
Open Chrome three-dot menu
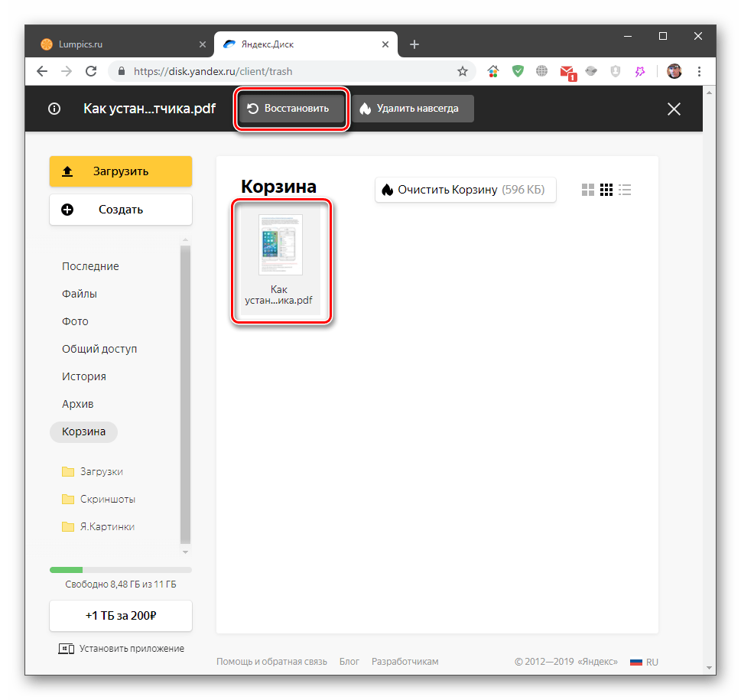tap(699, 71)
